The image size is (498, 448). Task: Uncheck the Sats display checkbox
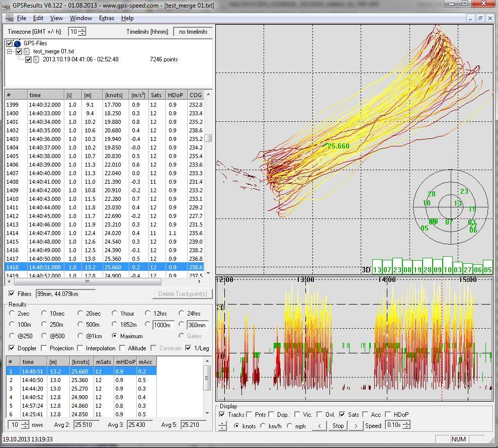(342, 414)
